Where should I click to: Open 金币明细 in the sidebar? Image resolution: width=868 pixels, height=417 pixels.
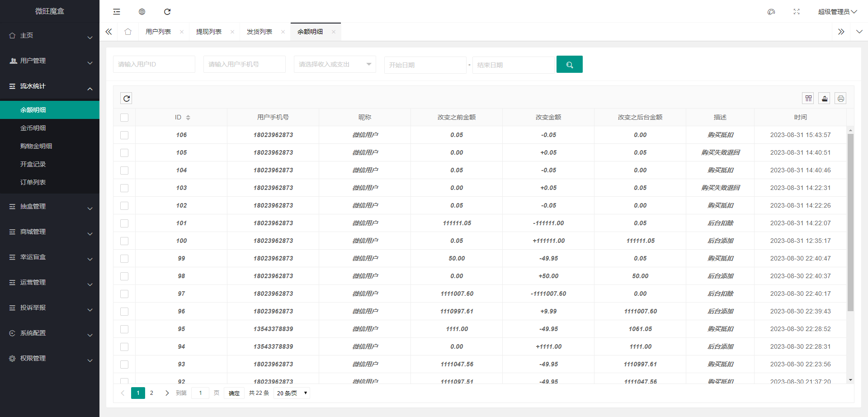[50, 128]
